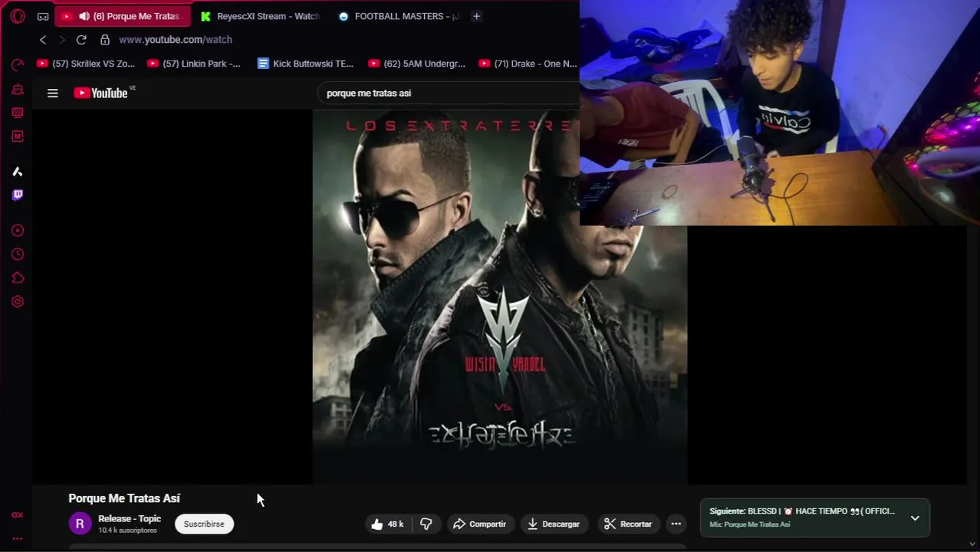
Task: Click the Porque Me Tratas Así video title
Action: [124, 498]
